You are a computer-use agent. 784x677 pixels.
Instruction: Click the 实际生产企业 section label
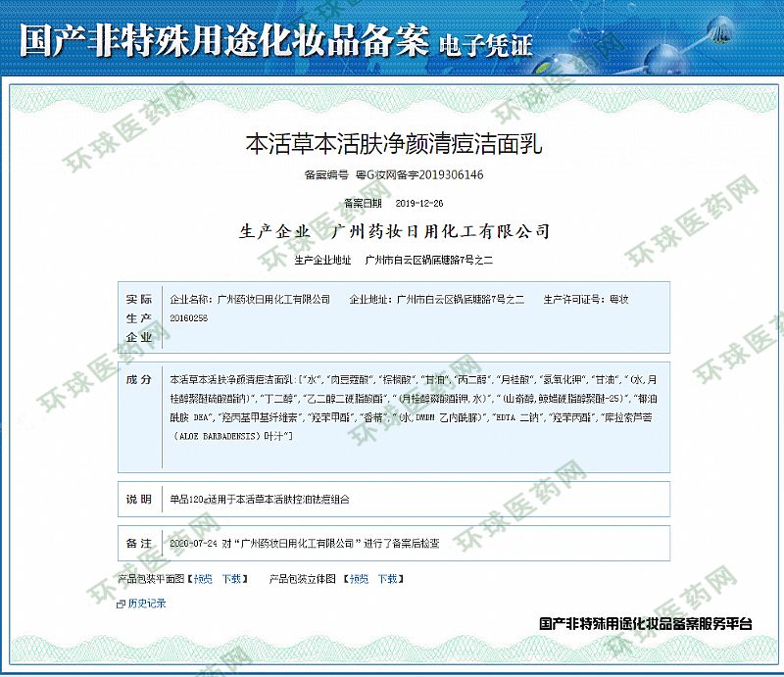pyautogui.click(x=138, y=317)
